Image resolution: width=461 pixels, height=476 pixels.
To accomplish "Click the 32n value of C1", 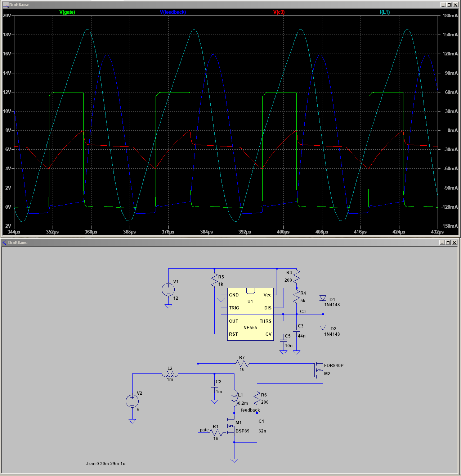I will [263, 431].
